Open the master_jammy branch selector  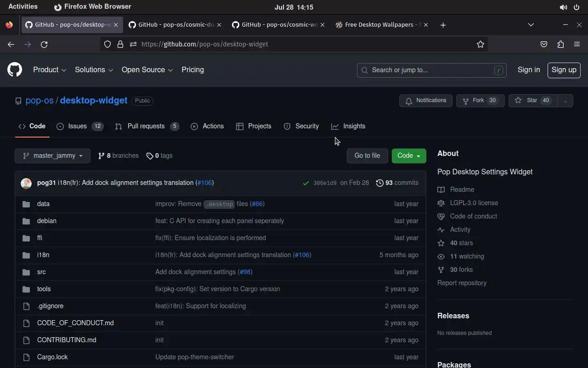pyautogui.click(x=52, y=156)
